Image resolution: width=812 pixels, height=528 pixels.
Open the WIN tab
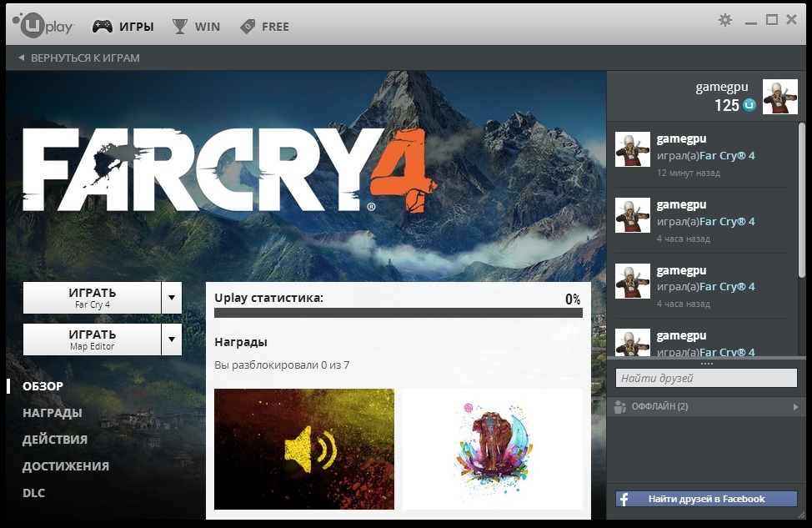196,27
